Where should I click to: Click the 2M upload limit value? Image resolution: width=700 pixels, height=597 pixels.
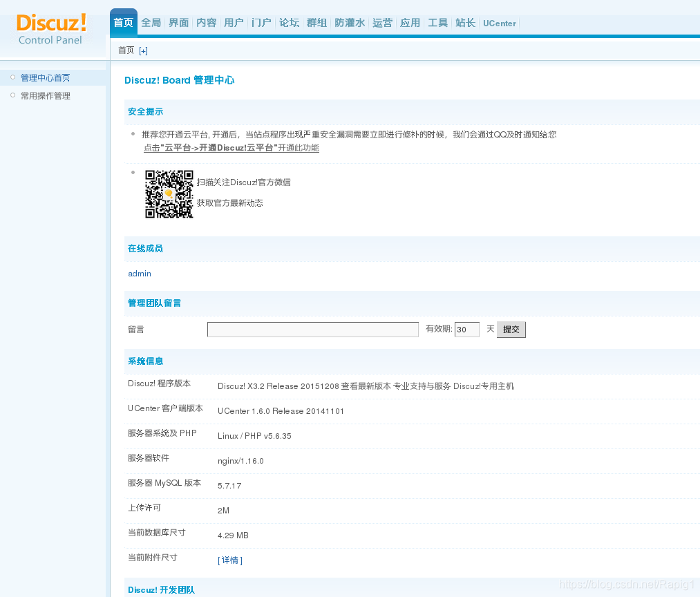pos(223,511)
